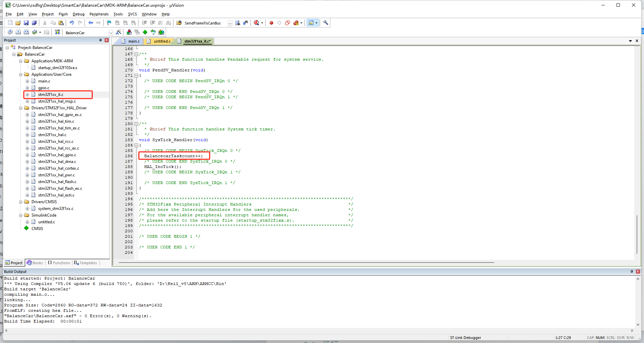Collapse the SysTick_Handler body fold at line 184

click(136, 145)
